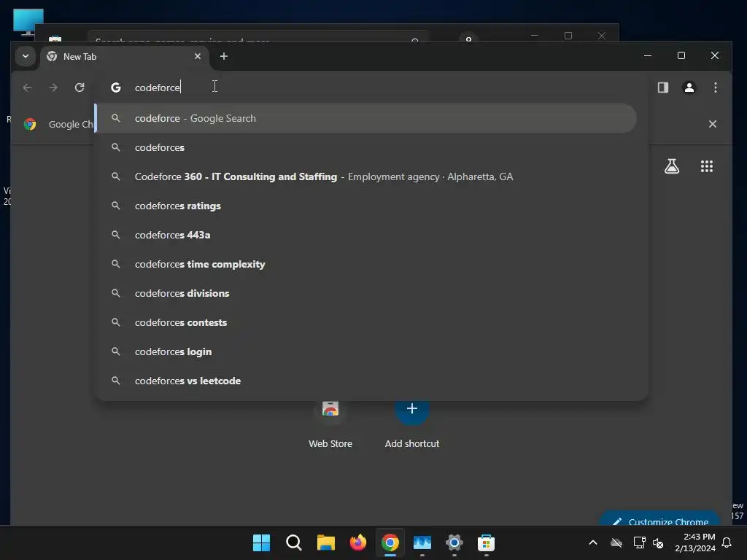Click the Add shortcut button
747x560 pixels.
(411, 424)
